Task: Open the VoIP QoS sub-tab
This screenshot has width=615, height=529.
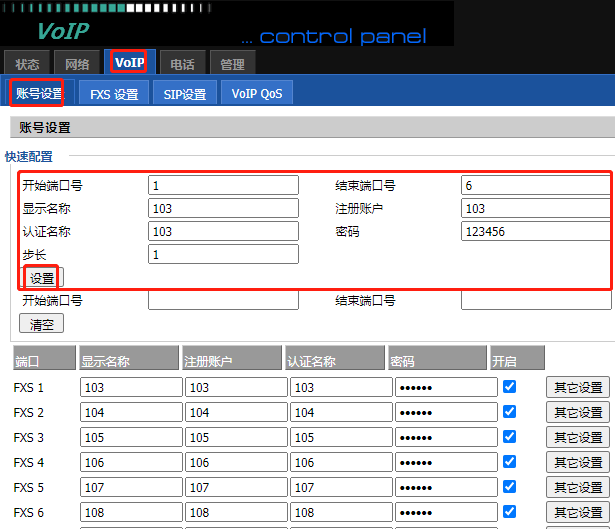Action: pos(257,94)
